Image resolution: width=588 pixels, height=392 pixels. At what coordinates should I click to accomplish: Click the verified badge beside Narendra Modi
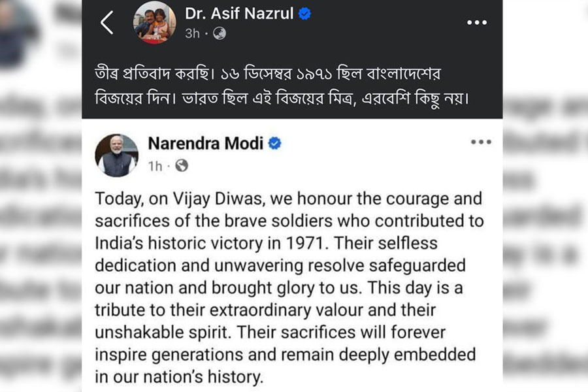[x=275, y=143]
